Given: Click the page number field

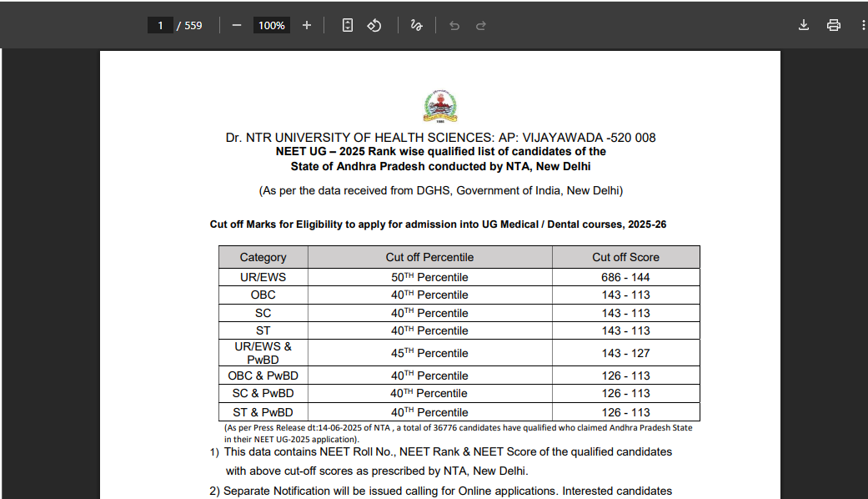Looking at the screenshot, I should point(161,26).
